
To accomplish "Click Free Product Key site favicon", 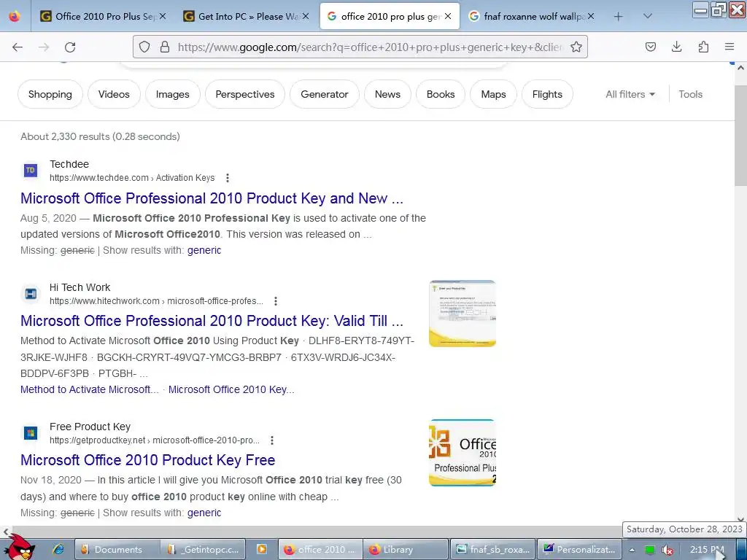I will (31, 433).
